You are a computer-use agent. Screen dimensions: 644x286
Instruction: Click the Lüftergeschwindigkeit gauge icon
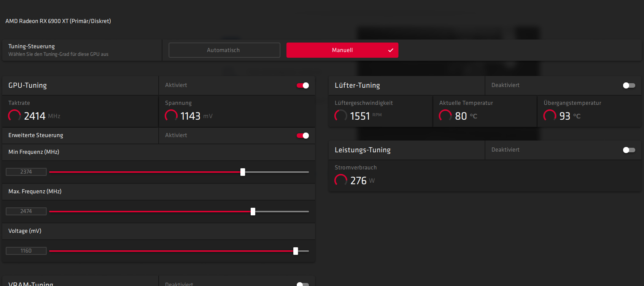coord(341,116)
